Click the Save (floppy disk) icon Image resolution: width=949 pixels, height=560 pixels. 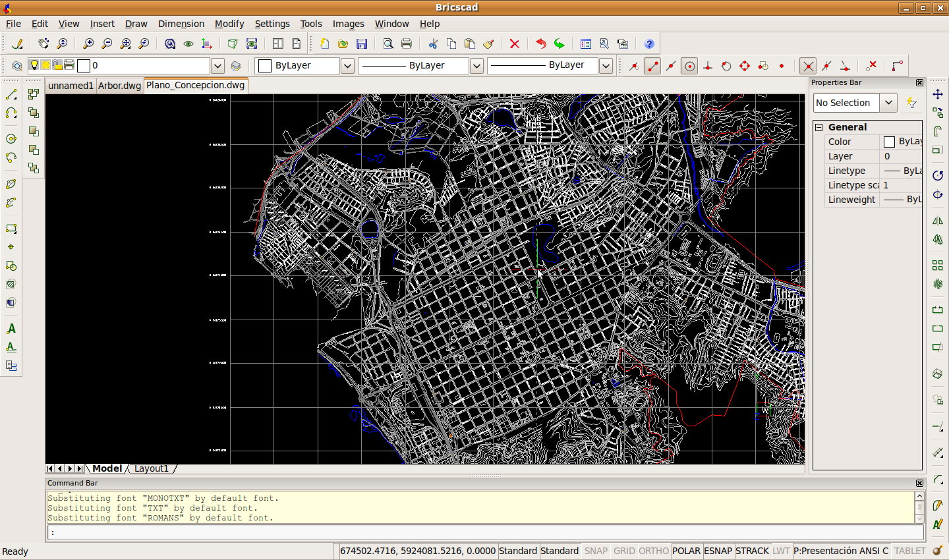click(x=362, y=44)
